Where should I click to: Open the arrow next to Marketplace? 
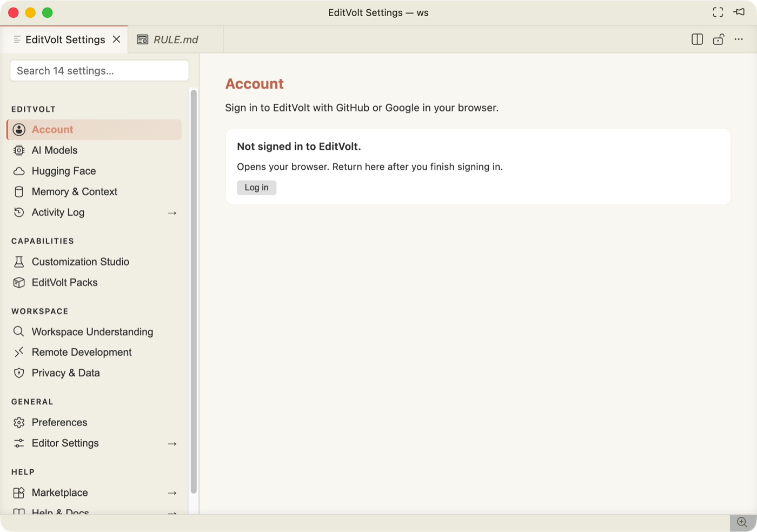172,493
